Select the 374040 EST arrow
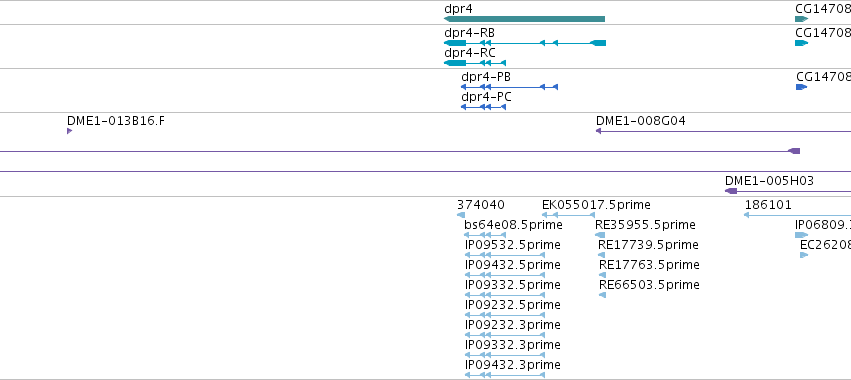The width and height of the screenshot is (851, 380). [461, 215]
